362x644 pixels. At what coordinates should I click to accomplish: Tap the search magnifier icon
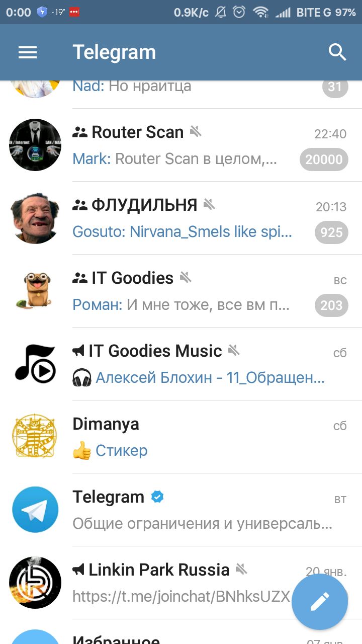click(337, 52)
